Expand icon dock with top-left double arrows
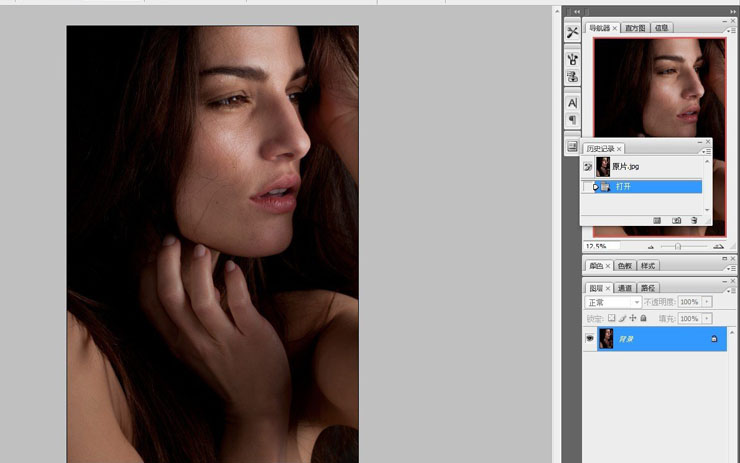This screenshot has width=740, height=463. pos(577,12)
